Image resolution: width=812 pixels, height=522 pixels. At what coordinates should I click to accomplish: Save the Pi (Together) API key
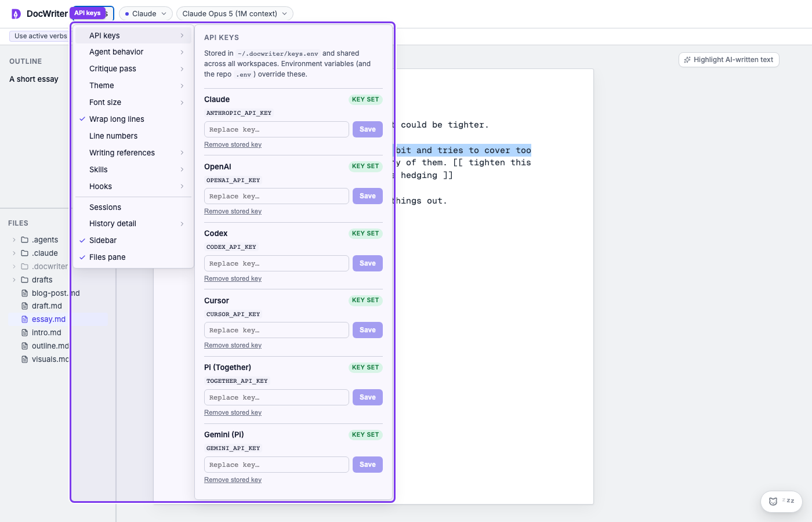click(368, 397)
